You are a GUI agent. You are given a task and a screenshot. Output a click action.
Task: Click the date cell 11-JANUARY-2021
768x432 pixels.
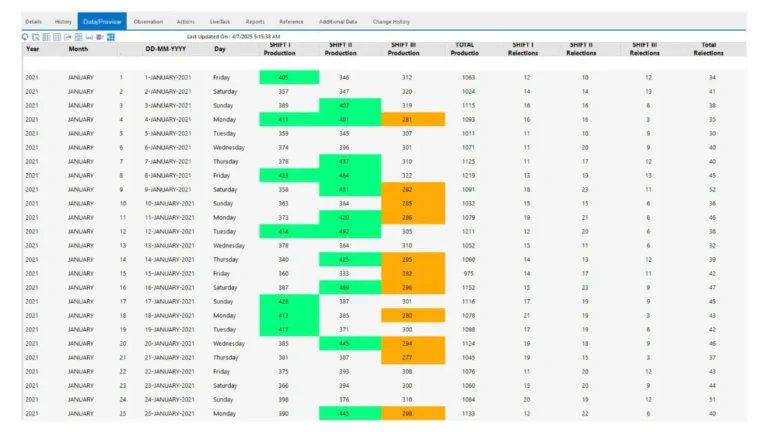pos(169,217)
